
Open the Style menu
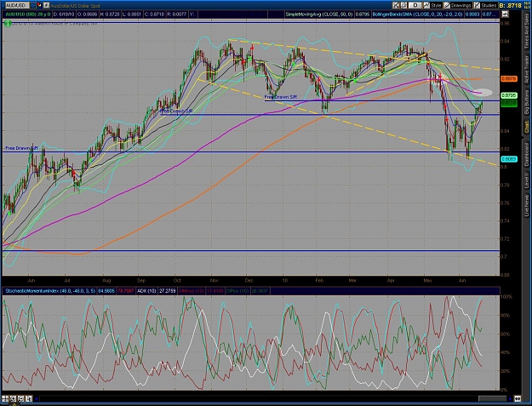point(433,5)
